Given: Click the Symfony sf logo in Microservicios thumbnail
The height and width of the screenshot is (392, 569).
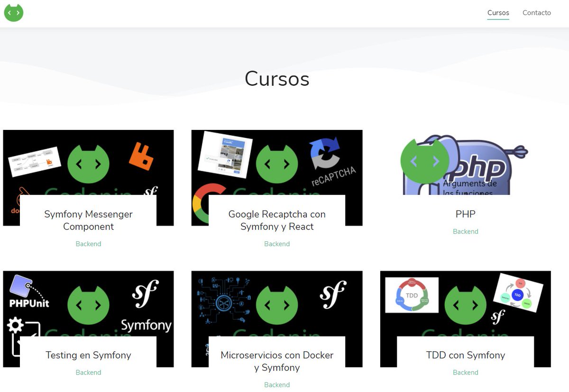Looking at the screenshot, I should [333, 294].
